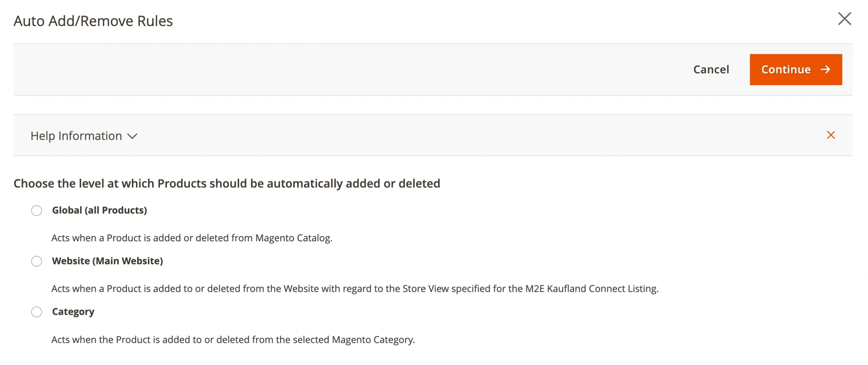Click the bold "Category" option label

73,312
